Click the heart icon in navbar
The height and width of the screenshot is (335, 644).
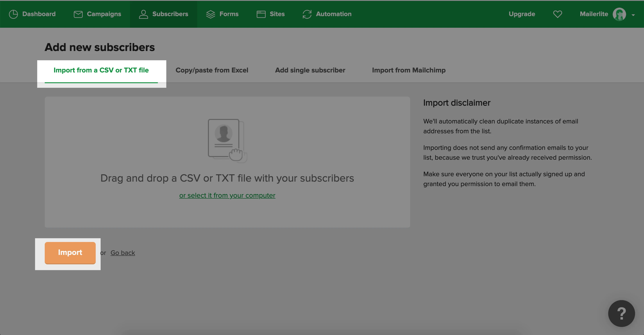pos(557,14)
